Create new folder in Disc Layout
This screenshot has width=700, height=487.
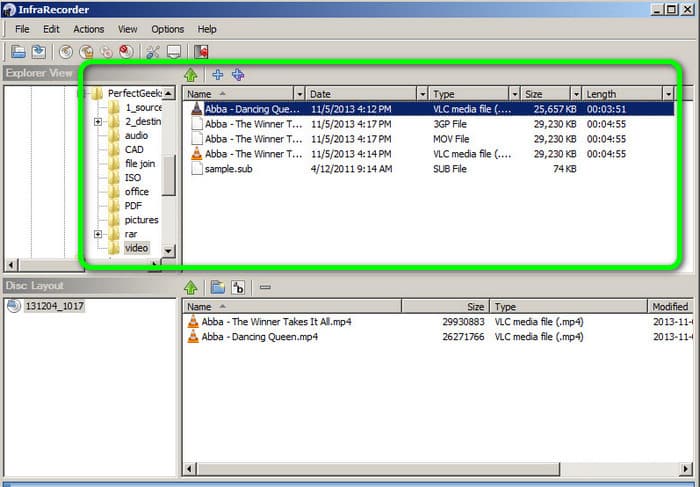[x=218, y=287]
